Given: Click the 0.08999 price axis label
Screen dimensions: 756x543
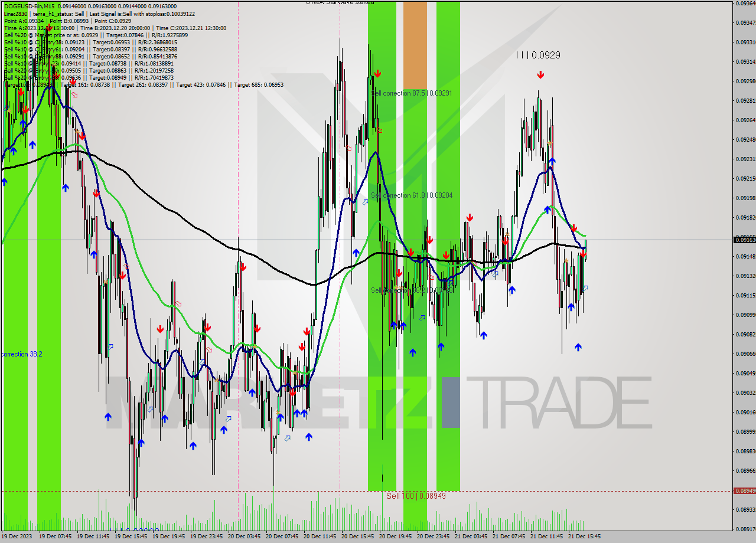Looking at the screenshot, I should coord(745,431).
